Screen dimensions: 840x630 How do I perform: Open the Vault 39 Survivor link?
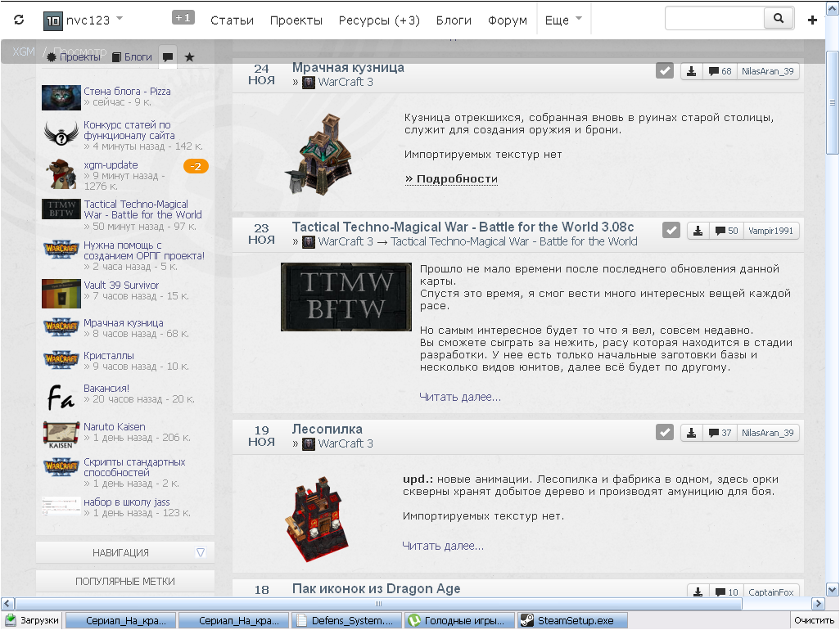pyautogui.click(x=121, y=286)
